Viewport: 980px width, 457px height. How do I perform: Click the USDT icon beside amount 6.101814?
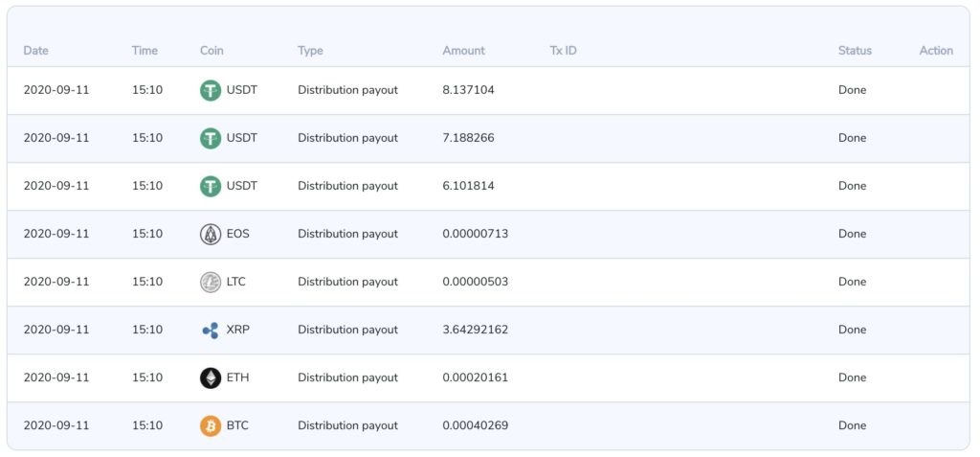coord(211,186)
